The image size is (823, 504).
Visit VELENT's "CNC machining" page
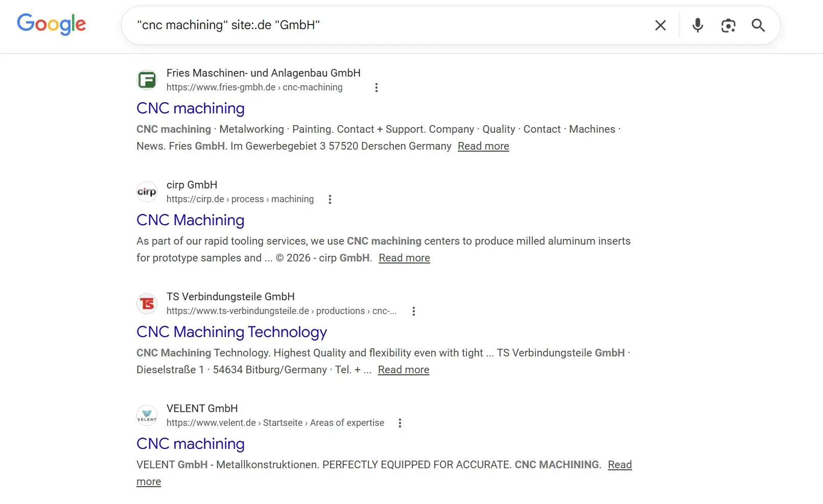tap(190, 444)
